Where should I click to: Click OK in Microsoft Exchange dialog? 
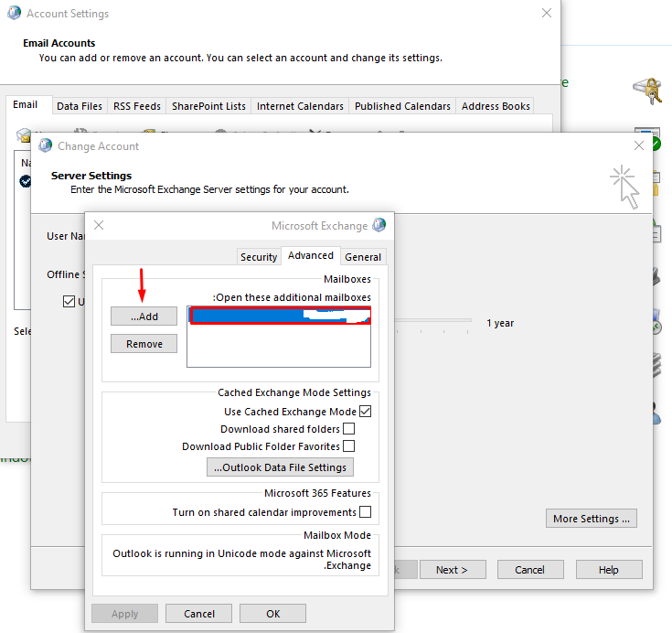273,614
